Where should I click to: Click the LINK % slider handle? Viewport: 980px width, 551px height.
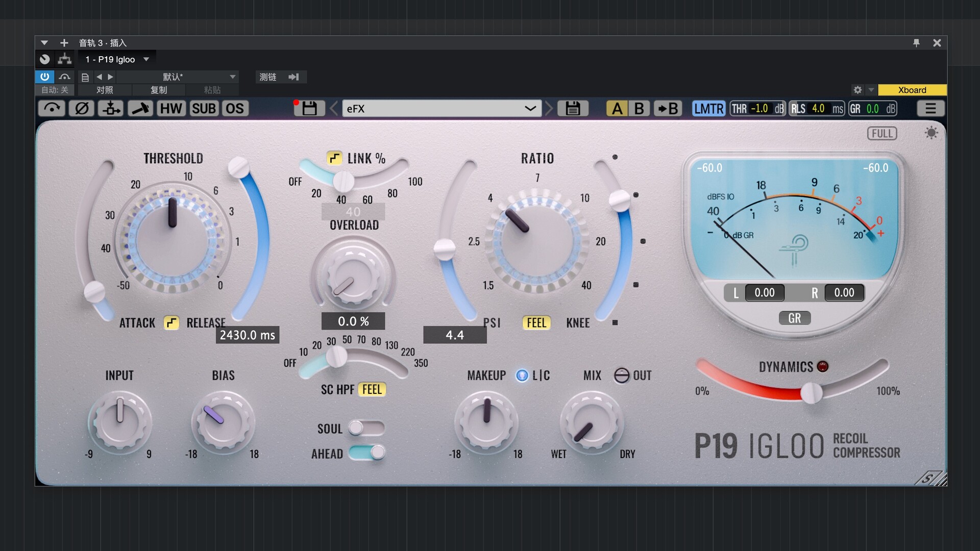click(x=344, y=181)
